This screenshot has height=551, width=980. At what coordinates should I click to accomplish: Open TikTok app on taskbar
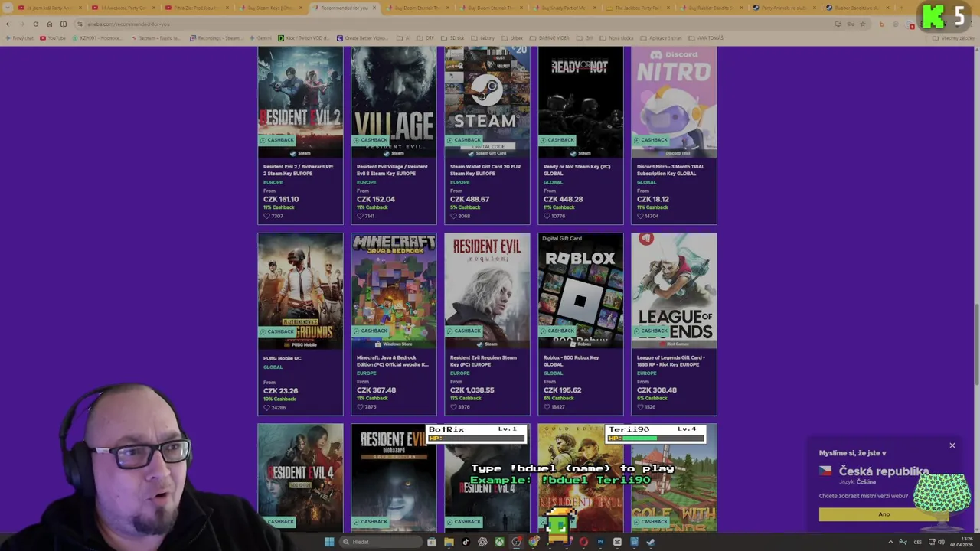pyautogui.click(x=465, y=542)
